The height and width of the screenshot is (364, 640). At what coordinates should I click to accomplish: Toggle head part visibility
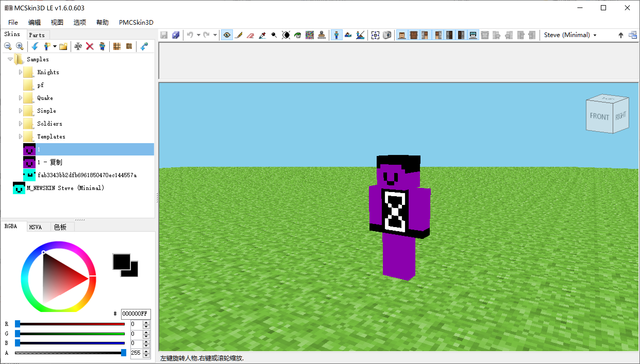tap(402, 35)
